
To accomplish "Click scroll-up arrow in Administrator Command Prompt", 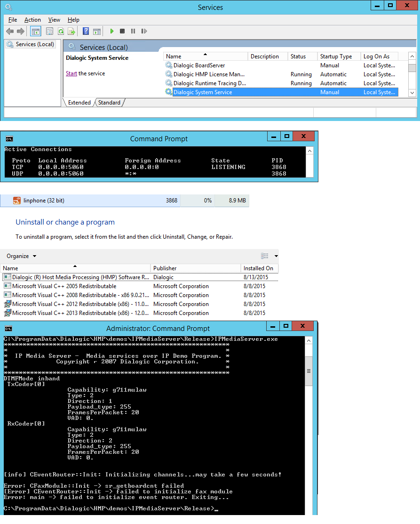I will coord(309,341).
